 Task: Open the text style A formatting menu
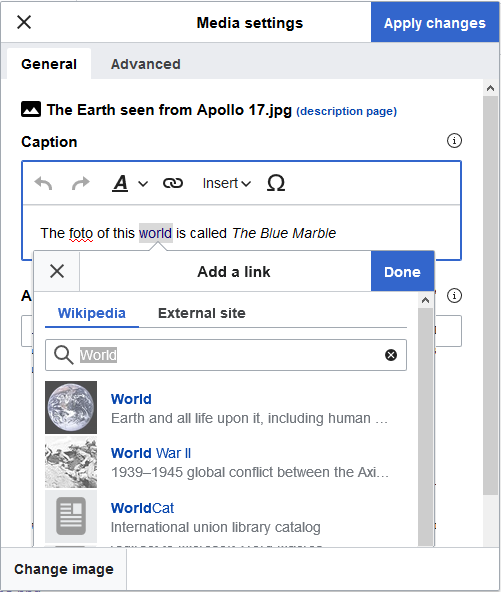[x=129, y=183]
